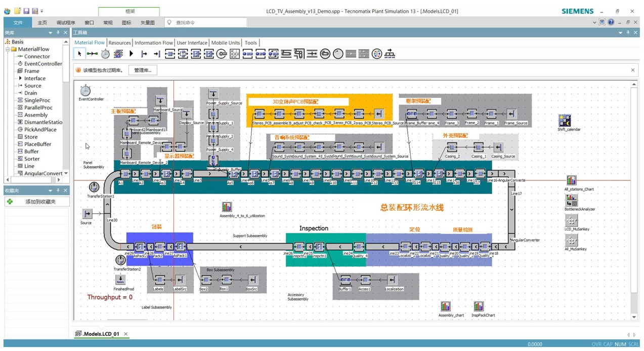Open the Assembly_chart object
The width and height of the screenshot is (644, 351).
pyautogui.click(x=446, y=306)
